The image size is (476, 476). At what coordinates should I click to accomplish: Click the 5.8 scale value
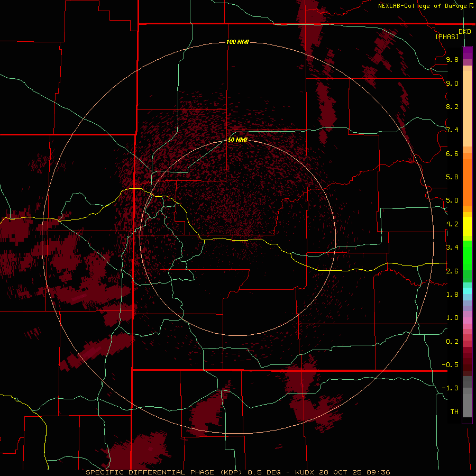452,177
